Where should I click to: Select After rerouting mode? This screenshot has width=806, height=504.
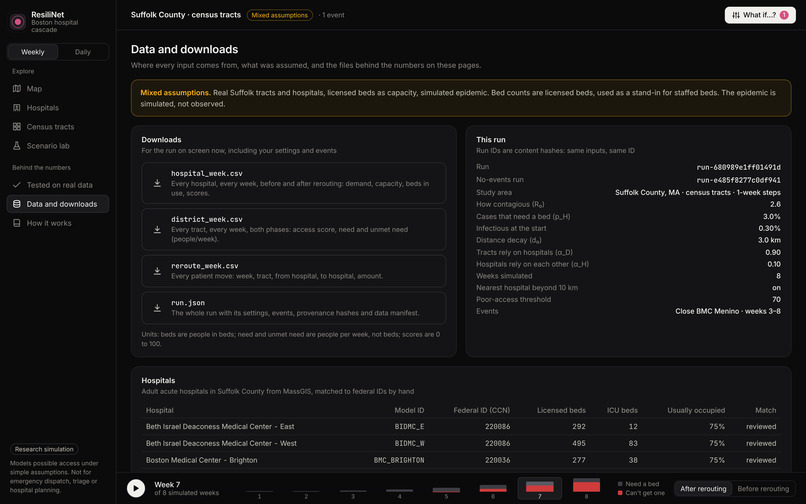pos(703,489)
